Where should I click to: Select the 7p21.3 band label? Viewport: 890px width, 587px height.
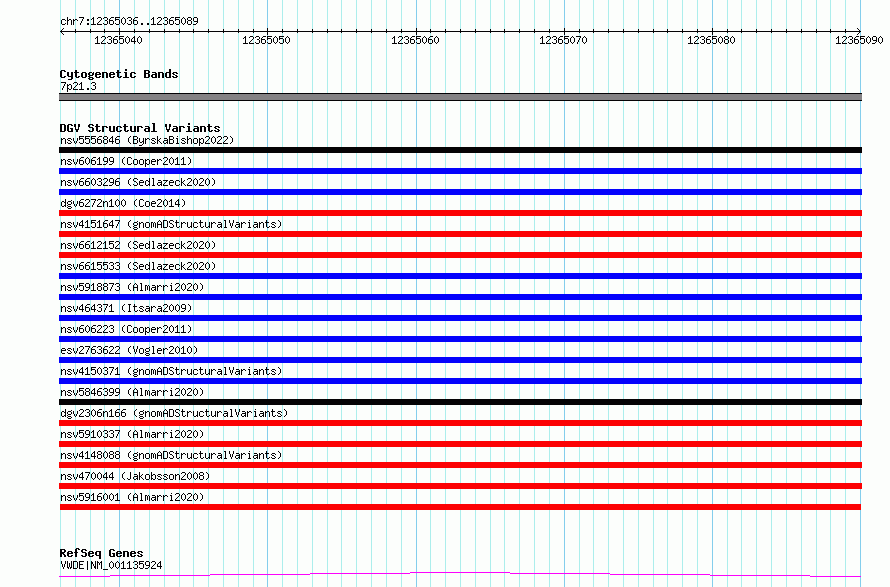tap(78, 86)
